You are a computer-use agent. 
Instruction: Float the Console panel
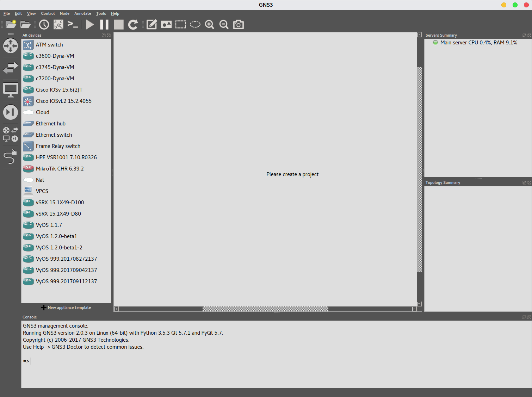coord(524,317)
